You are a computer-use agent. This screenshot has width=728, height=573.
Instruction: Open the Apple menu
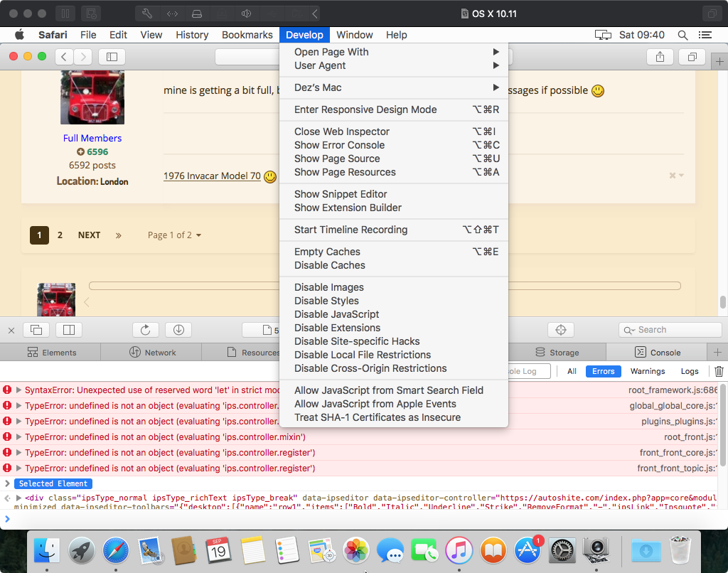[x=19, y=35]
